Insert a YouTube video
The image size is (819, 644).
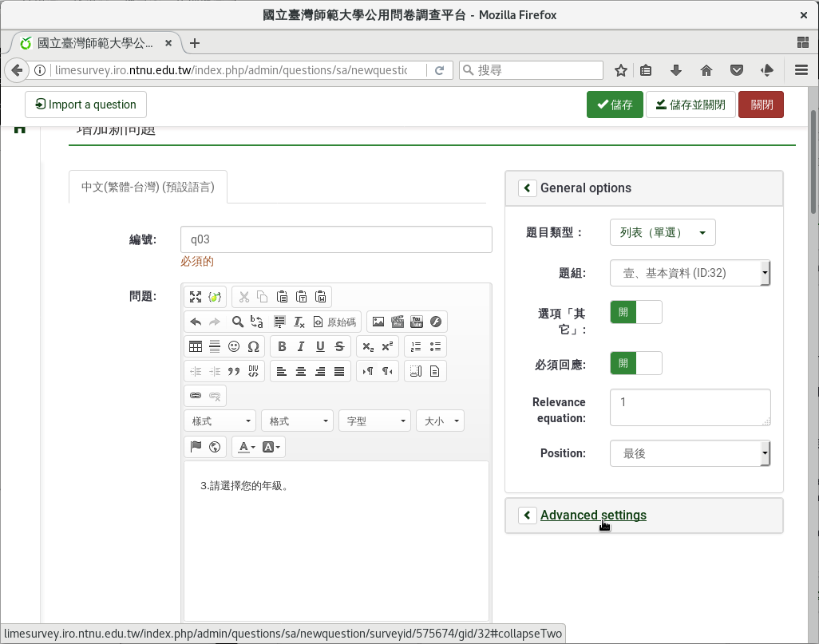coord(417,322)
